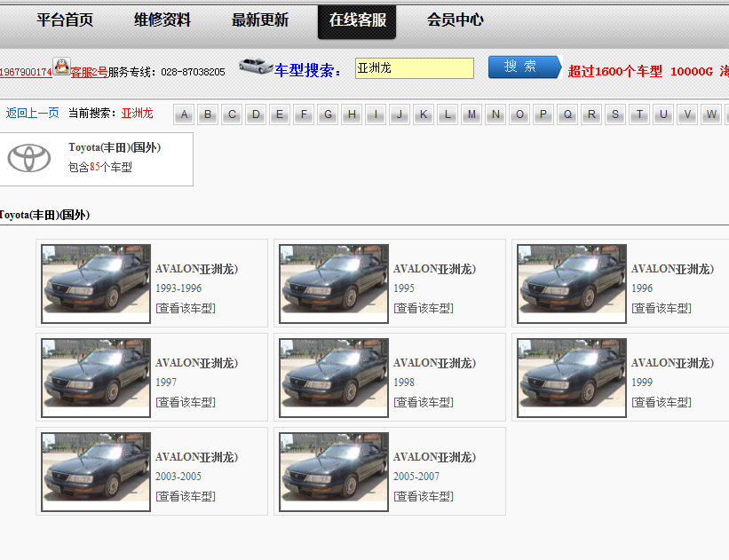Filter brands by letter P
This screenshot has height=560, width=729.
tap(543, 114)
